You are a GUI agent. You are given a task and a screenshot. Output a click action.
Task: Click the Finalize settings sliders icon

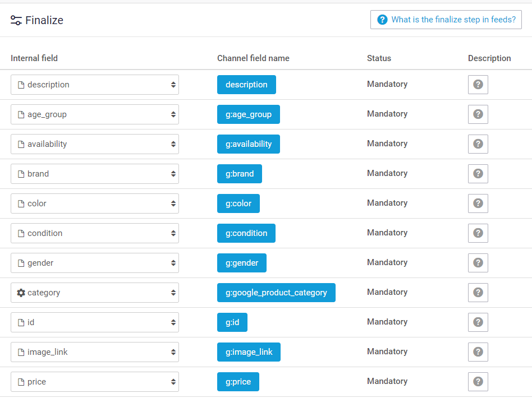pyautogui.click(x=16, y=21)
